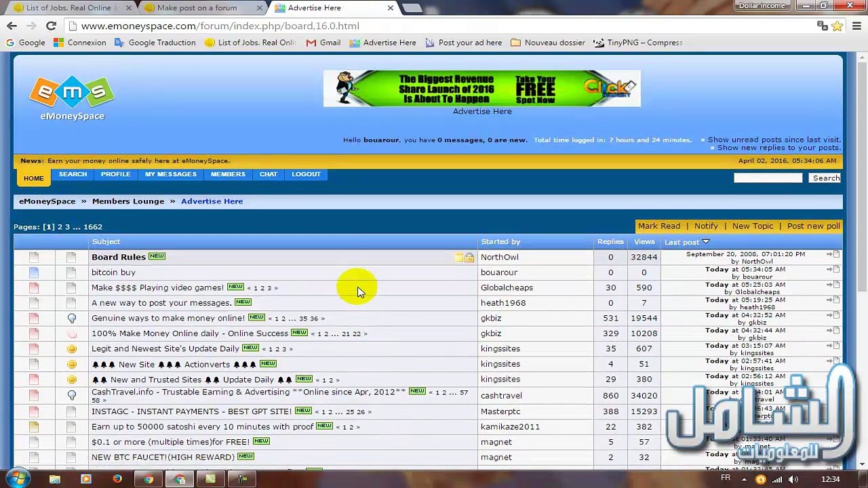Open the CHAT menu item

pyautogui.click(x=269, y=174)
